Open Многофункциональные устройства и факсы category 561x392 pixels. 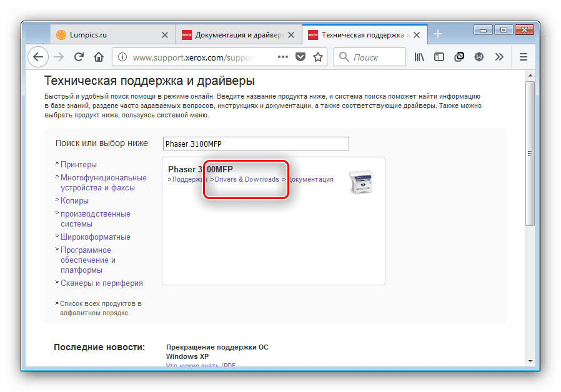[x=104, y=183]
